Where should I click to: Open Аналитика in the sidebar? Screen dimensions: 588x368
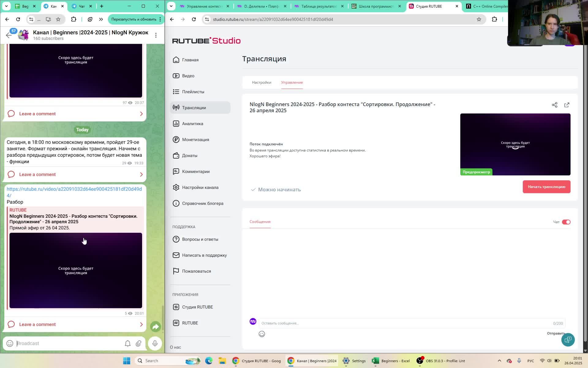click(x=192, y=124)
